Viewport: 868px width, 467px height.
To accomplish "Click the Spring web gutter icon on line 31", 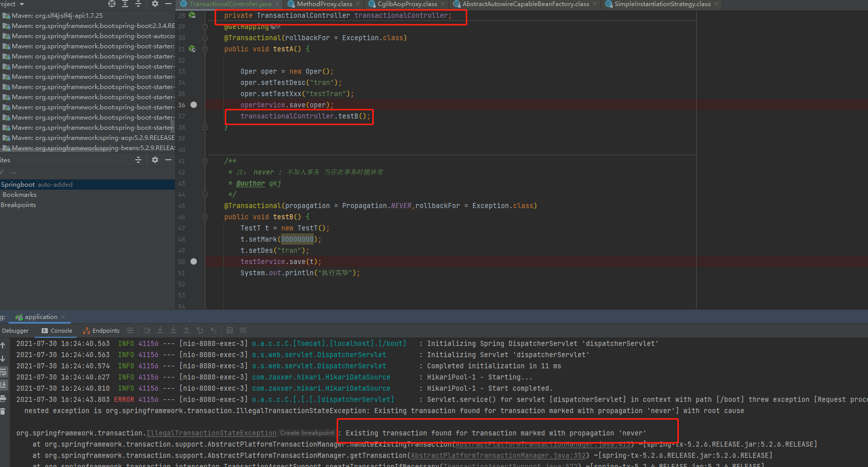I will point(192,49).
